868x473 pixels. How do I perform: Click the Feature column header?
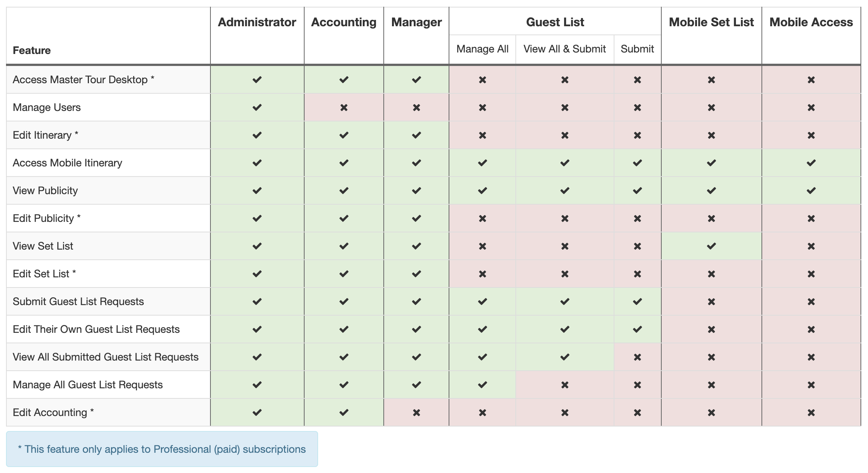point(32,50)
